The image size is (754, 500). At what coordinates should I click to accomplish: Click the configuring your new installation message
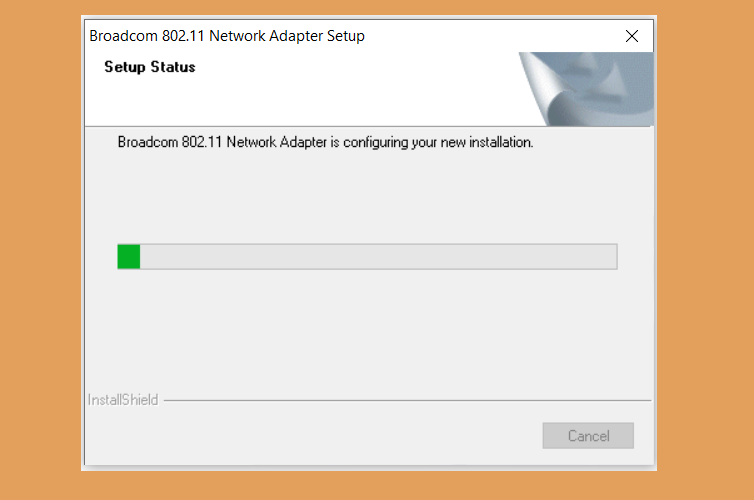coord(326,142)
